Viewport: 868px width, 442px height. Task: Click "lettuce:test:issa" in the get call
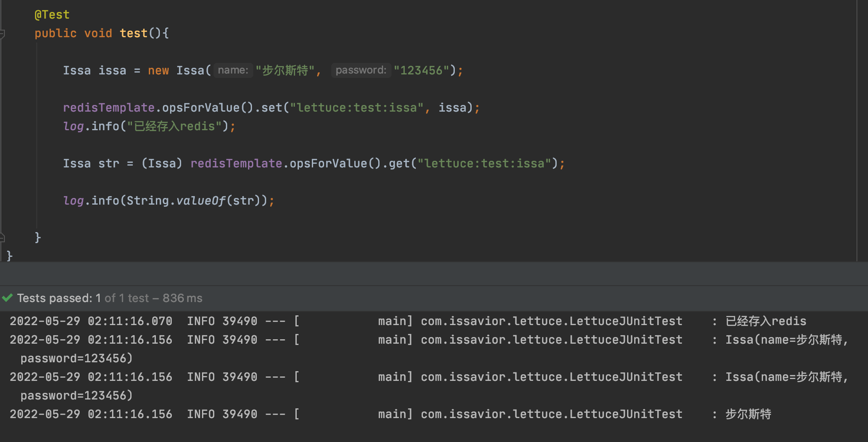click(484, 163)
